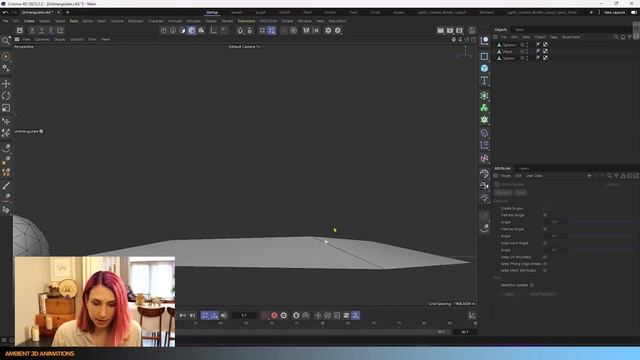
Task: Select the Plane object in Object Manager
Action: [x=507, y=52]
